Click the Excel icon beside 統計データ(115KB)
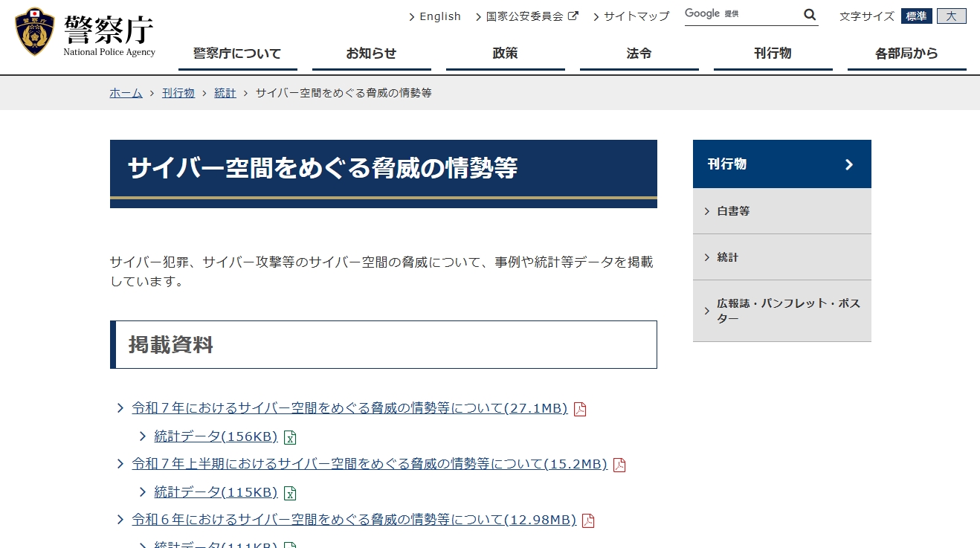The height and width of the screenshot is (548, 980). point(291,492)
